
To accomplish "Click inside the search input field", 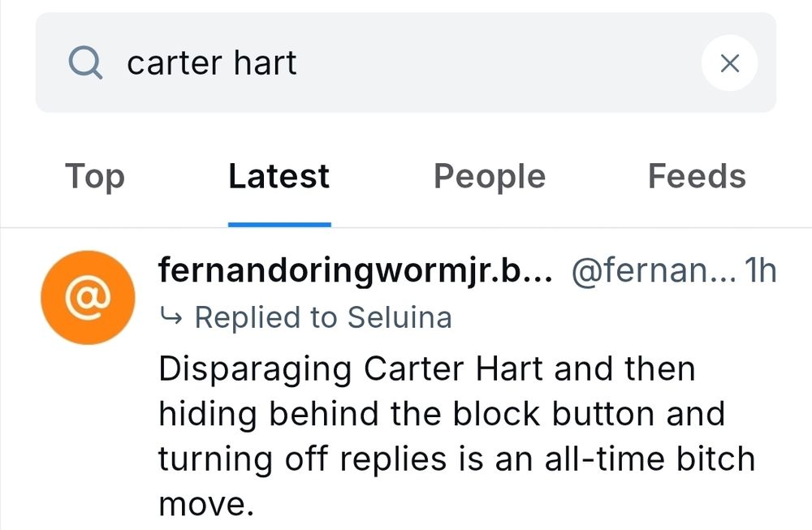I will [x=406, y=62].
